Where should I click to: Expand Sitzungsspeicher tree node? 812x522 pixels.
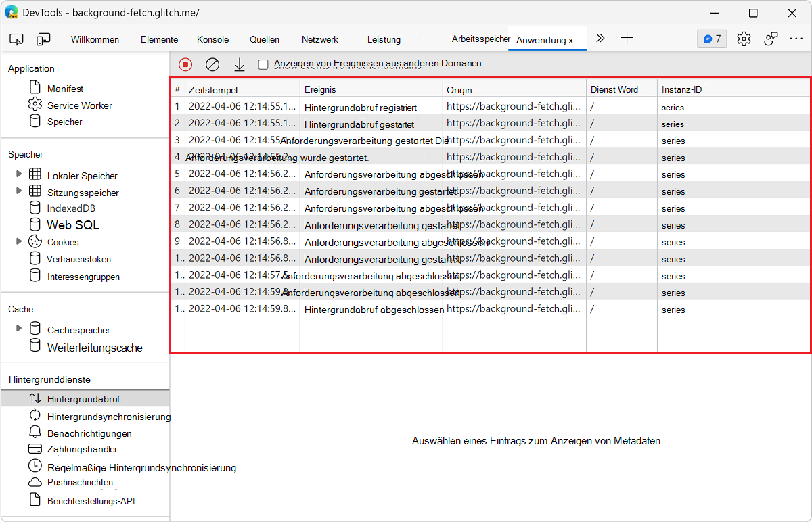(x=19, y=192)
